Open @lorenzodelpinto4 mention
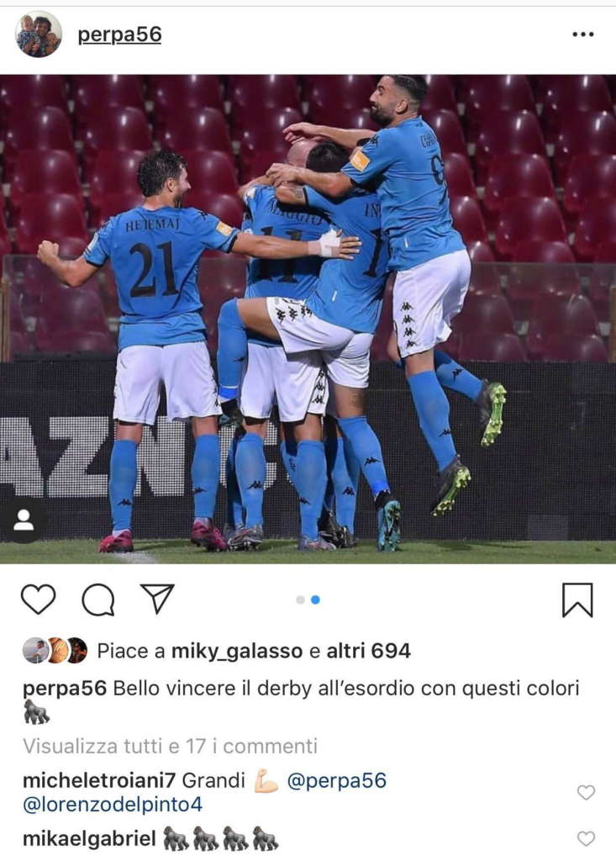Image resolution: width=616 pixels, height=861 pixels. click(113, 805)
